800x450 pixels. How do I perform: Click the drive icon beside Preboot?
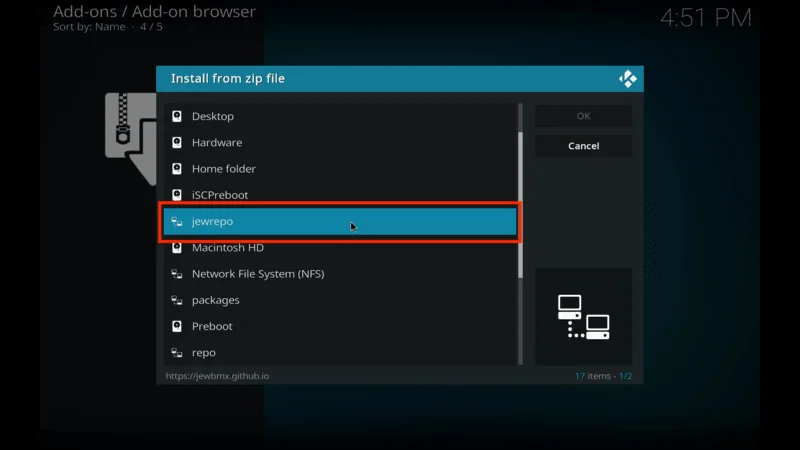tap(177, 327)
